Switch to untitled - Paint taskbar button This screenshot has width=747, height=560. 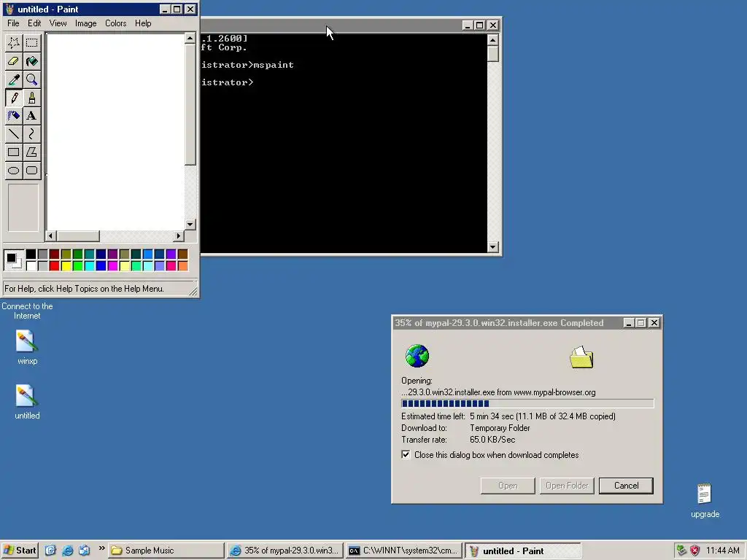tap(522, 551)
